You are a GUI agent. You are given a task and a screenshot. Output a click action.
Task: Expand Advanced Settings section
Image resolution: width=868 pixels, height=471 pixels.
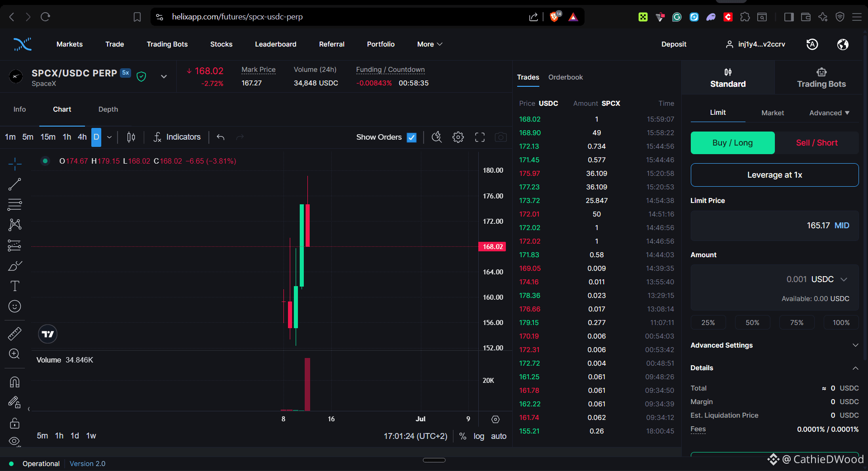click(774, 345)
